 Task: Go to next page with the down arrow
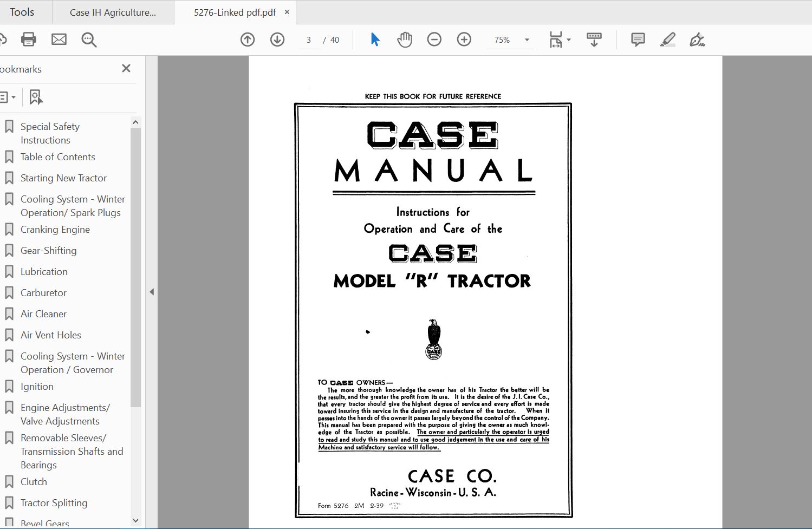coord(277,40)
